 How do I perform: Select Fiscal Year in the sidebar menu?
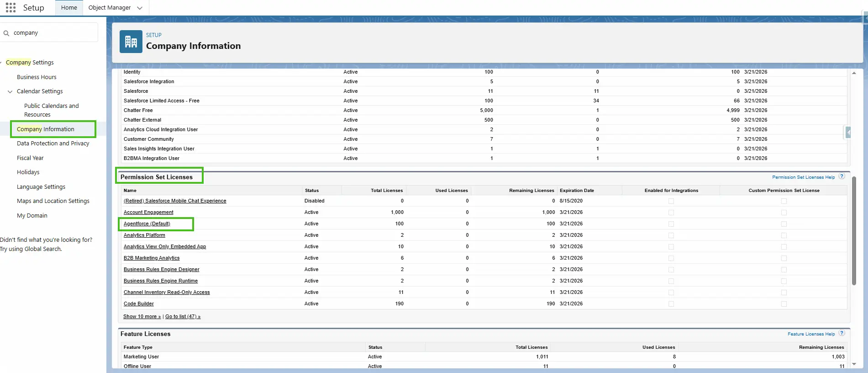30,158
